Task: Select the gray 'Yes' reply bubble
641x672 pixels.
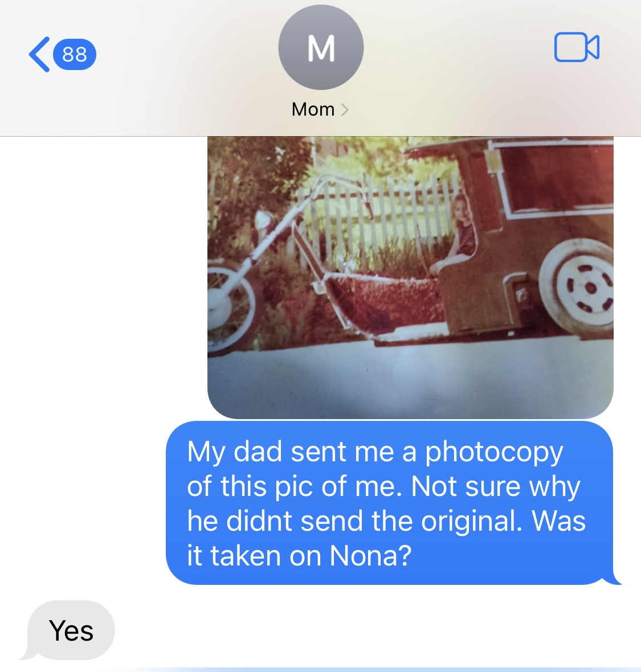Action: [71, 630]
